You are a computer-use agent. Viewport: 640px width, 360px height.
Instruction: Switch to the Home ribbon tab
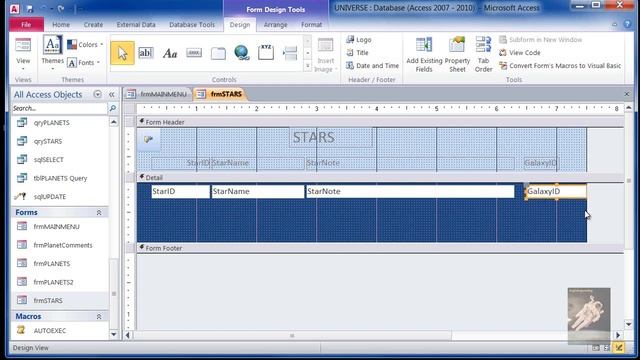(61, 24)
